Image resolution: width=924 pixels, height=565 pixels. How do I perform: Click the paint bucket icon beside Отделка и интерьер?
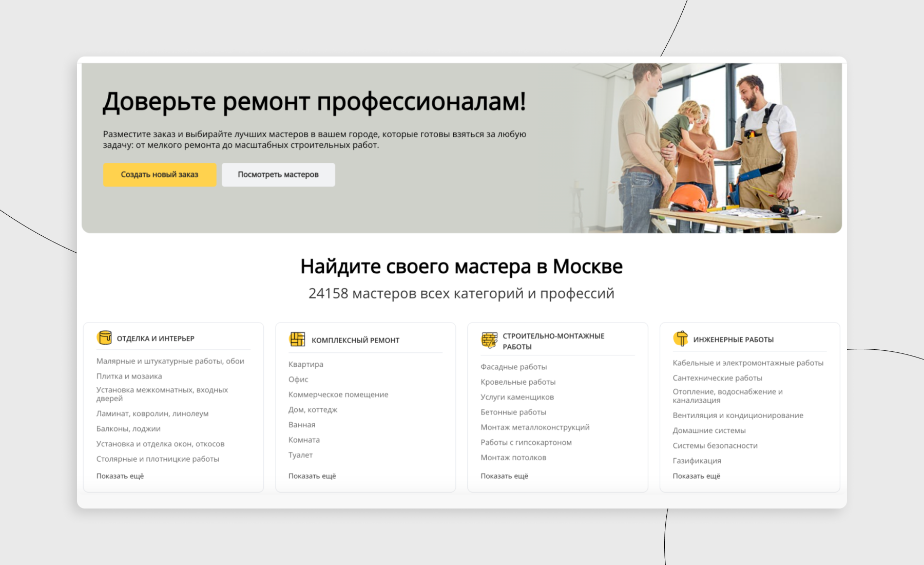point(104,338)
